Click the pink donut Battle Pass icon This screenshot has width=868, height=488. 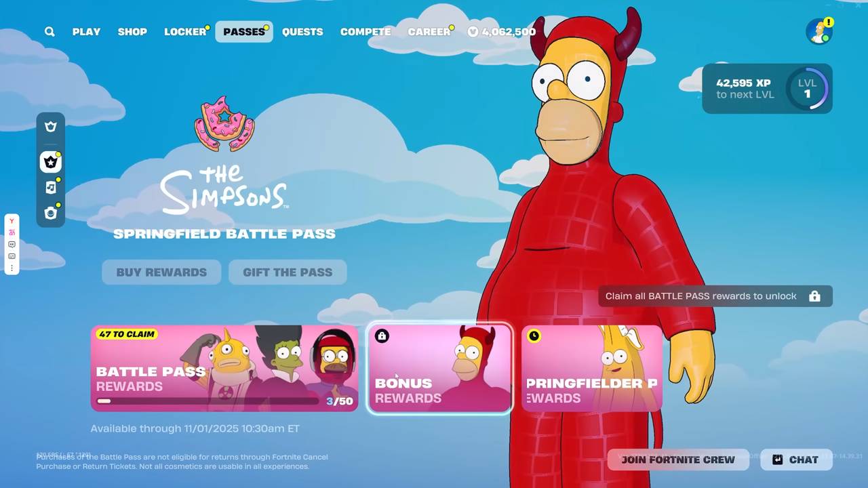click(224, 123)
